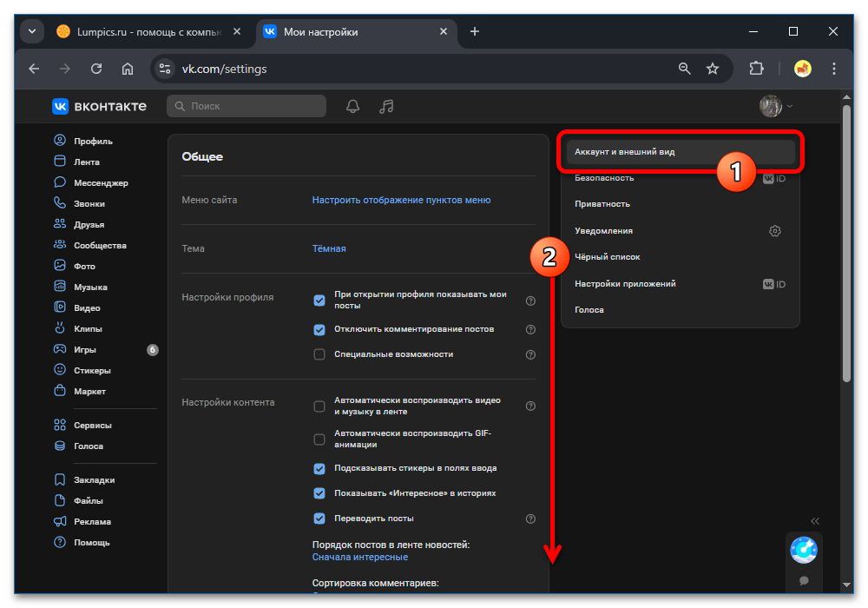868x608 pixels.
Task: Open Чёрный список settings section
Action: (680, 257)
